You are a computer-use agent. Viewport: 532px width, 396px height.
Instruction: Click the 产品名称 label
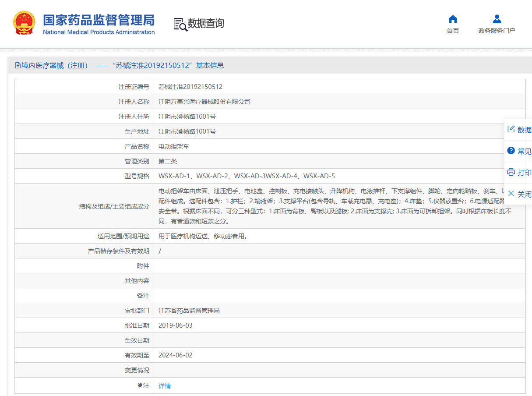pos(137,146)
